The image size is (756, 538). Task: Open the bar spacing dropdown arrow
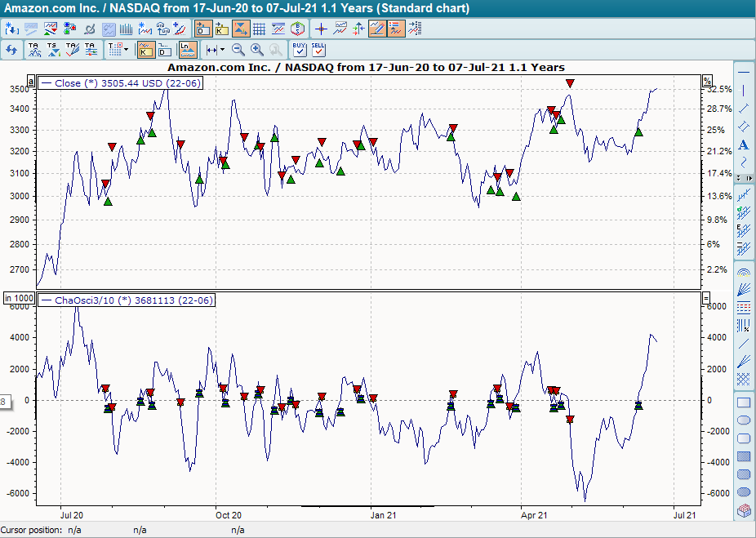[x=223, y=49]
